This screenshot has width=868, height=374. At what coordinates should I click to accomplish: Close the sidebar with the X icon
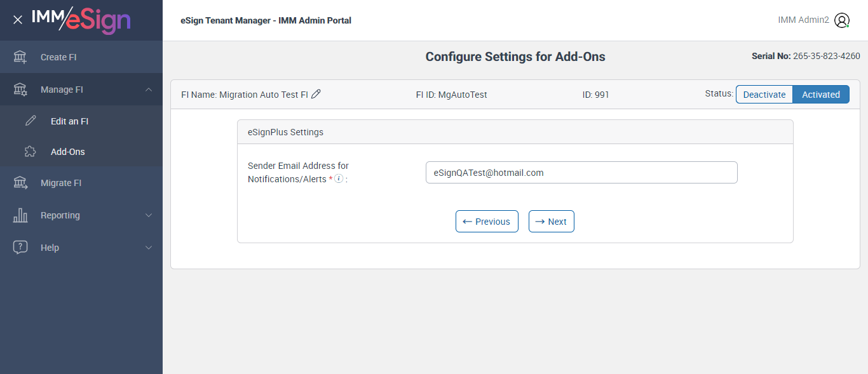pyautogui.click(x=18, y=20)
